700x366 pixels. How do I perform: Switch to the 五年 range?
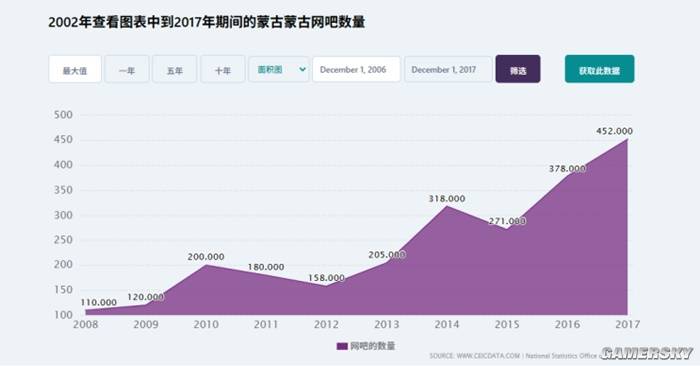(x=175, y=70)
